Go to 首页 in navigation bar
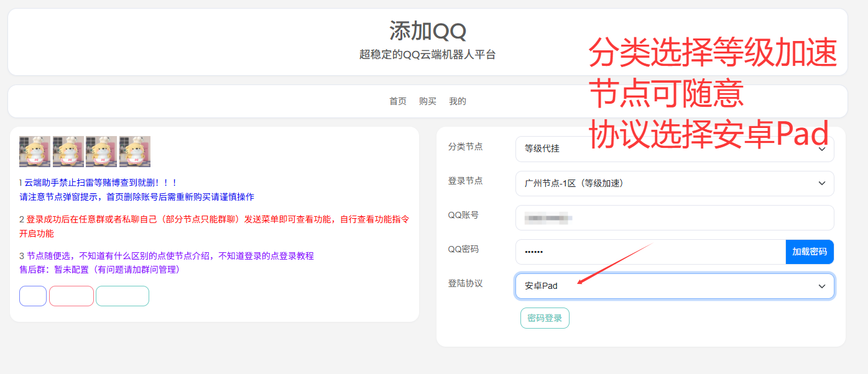The image size is (868, 374). click(x=398, y=101)
